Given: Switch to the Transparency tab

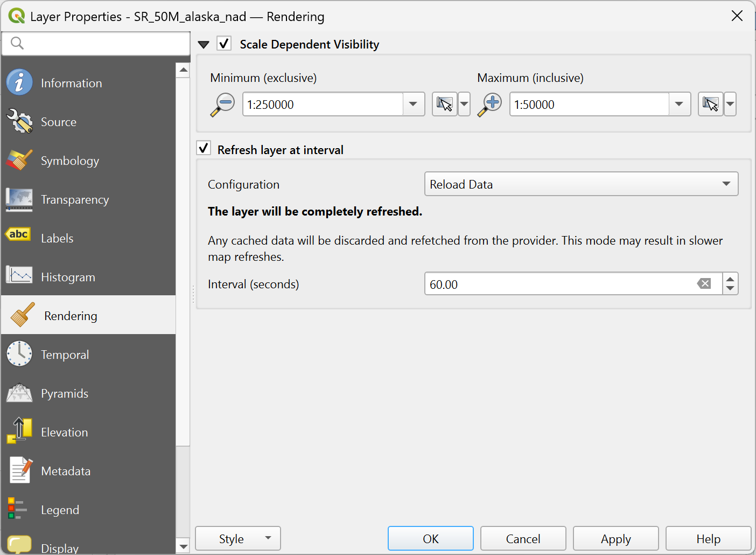Looking at the screenshot, I should [74, 199].
